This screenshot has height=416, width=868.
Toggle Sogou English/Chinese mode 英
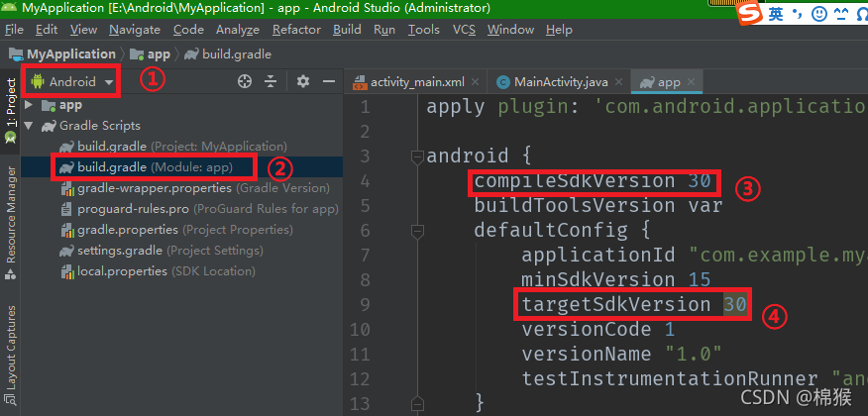click(777, 15)
